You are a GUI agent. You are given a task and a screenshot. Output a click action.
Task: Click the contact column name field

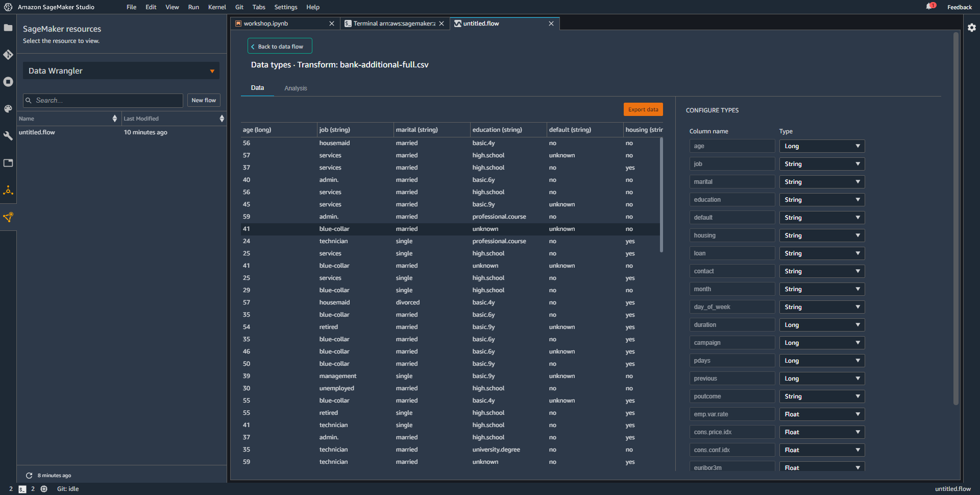tap(732, 271)
